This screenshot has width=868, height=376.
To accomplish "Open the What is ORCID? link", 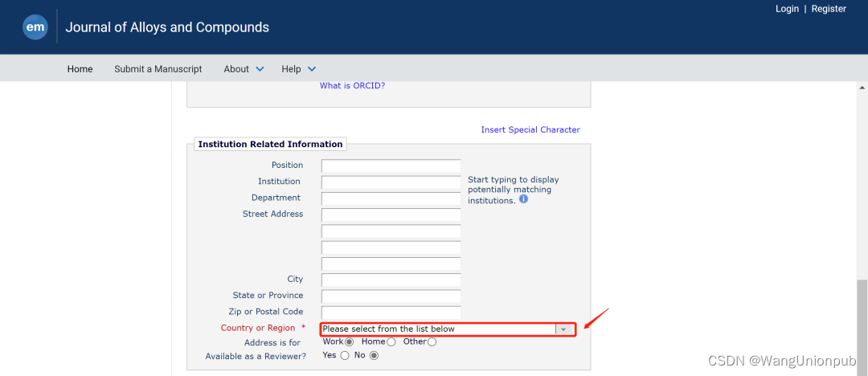I will point(352,86).
